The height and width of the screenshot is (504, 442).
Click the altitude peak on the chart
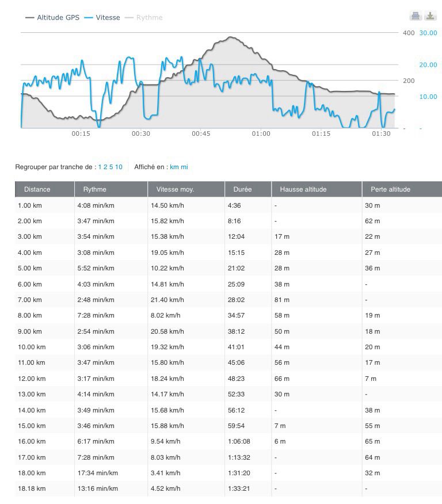(x=231, y=37)
